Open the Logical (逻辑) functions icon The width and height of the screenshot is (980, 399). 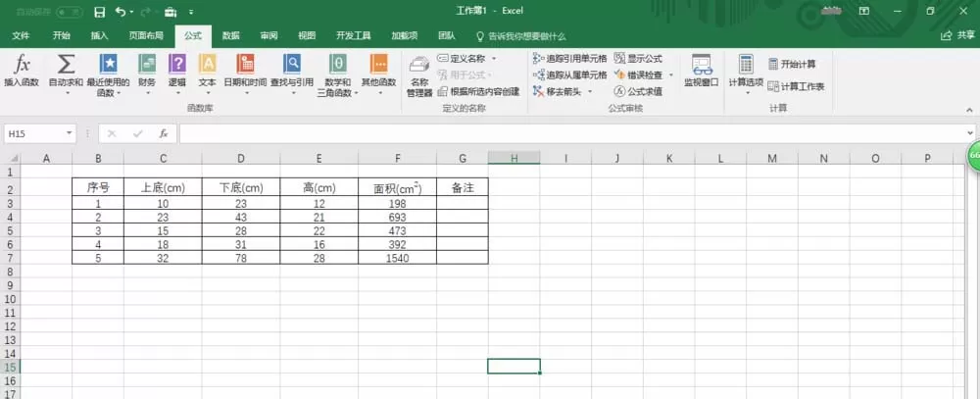pyautogui.click(x=177, y=65)
